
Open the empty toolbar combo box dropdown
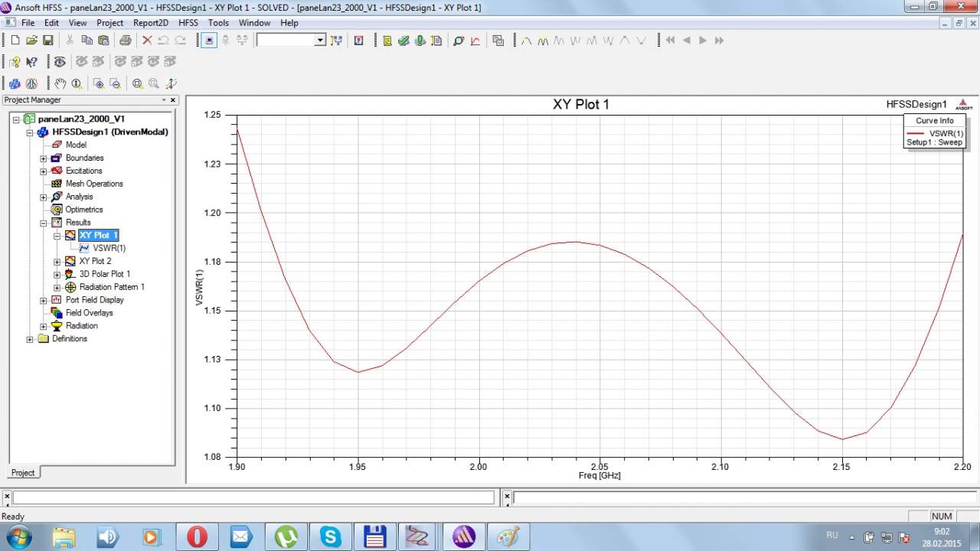[x=320, y=41]
